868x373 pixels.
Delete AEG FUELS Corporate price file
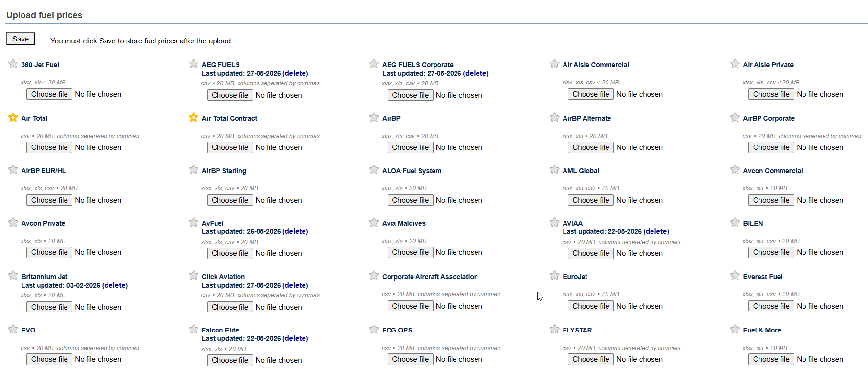click(x=476, y=73)
